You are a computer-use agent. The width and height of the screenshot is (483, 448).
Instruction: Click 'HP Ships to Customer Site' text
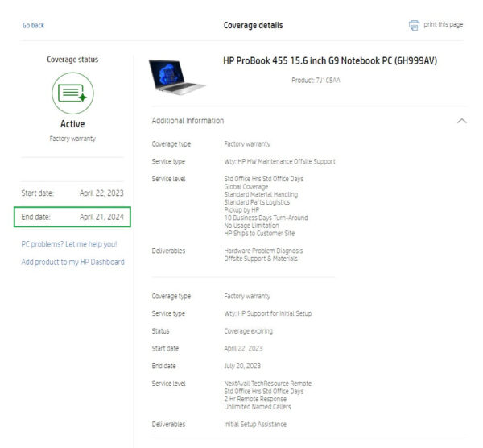point(259,234)
